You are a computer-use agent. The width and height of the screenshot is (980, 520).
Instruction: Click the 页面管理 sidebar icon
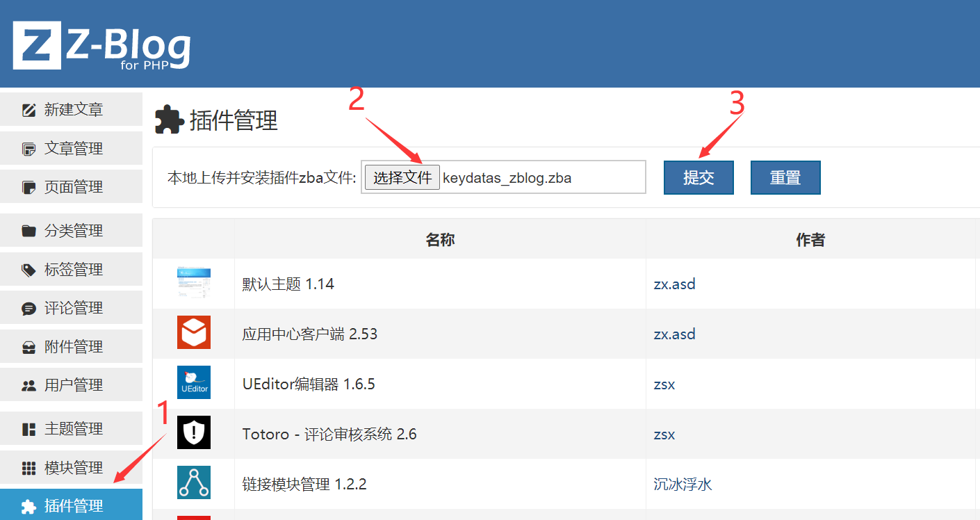point(28,187)
